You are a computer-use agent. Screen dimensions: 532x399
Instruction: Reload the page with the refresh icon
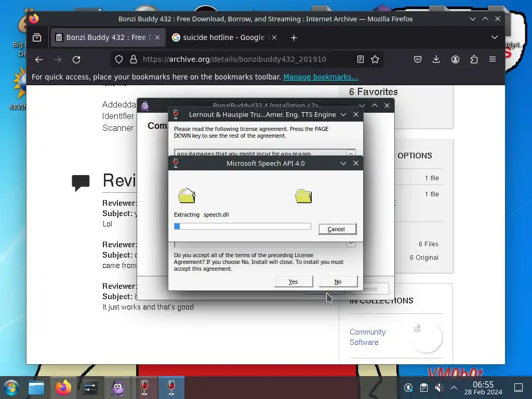(76, 60)
